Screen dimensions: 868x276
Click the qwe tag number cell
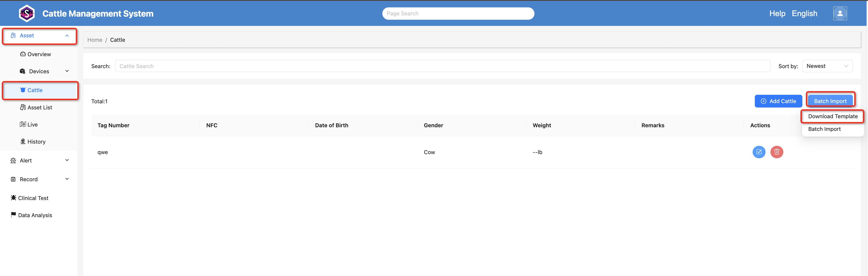[102, 152]
